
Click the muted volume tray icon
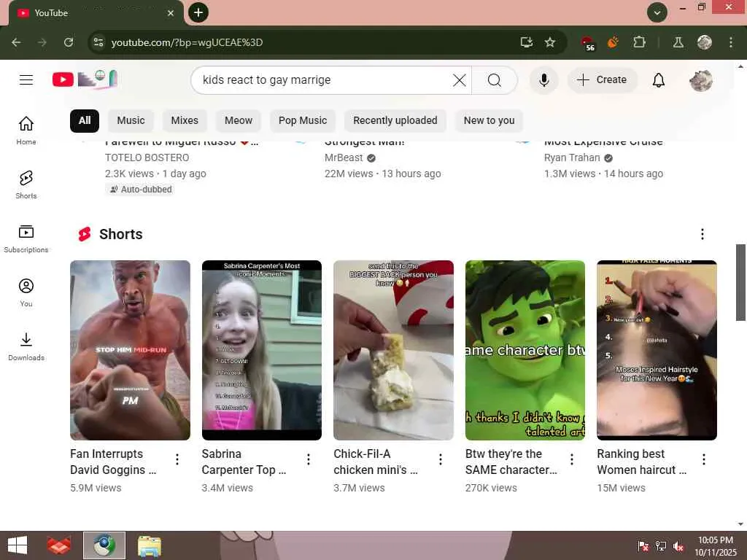[x=678, y=546]
